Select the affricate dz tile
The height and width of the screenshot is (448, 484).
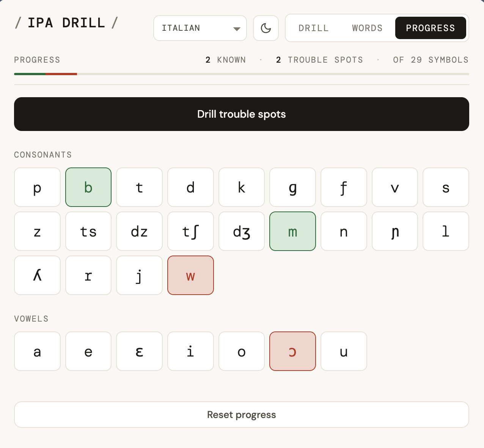pos(139,231)
